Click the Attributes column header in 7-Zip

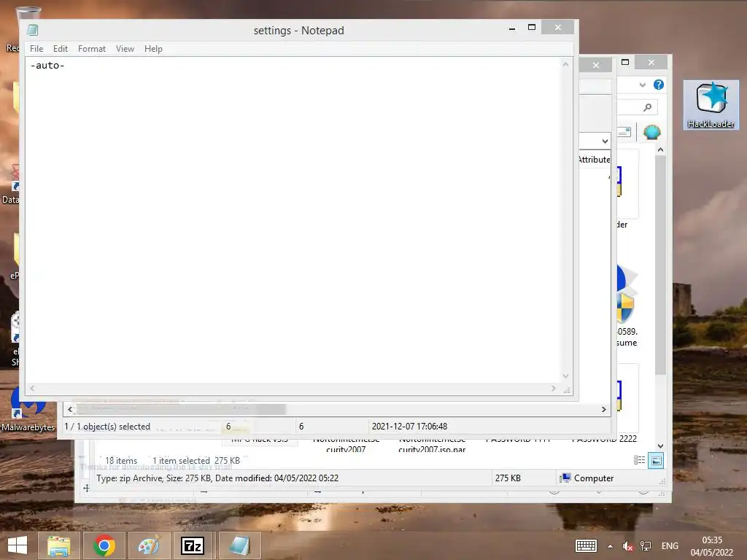point(594,160)
